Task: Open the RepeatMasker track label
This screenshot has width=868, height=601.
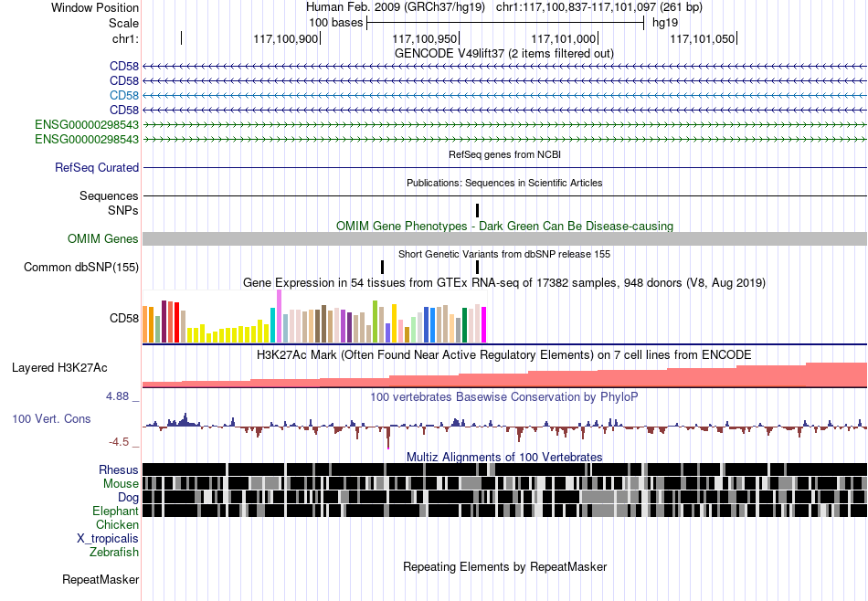Action: (x=101, y=579)
